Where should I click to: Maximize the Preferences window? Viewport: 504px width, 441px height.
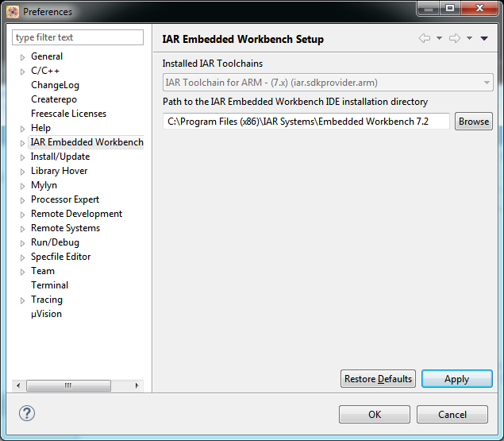(x=450, y=8)
